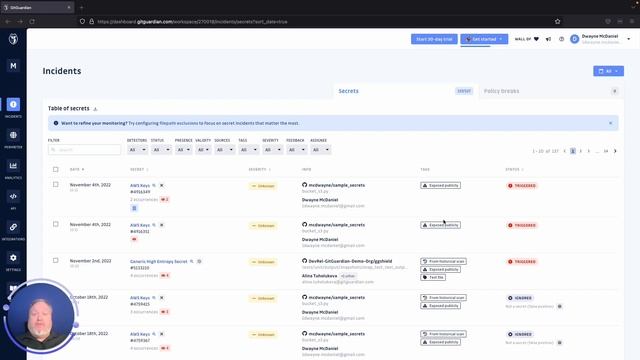Screen dimensions: 640x360
Task: Sort table by Date column
Action: click(x=77, y=169)
